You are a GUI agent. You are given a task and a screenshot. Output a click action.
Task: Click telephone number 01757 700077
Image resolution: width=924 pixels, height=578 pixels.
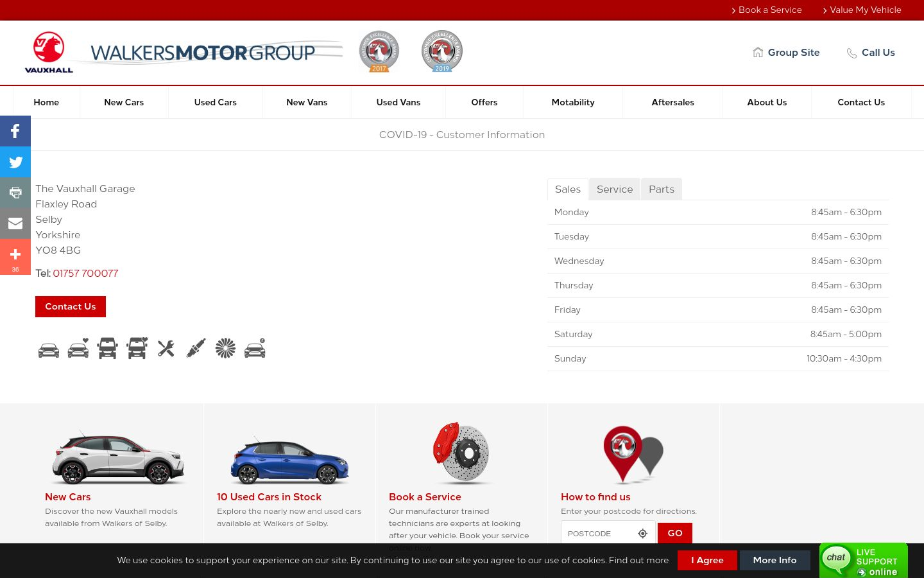pos(85,273)
